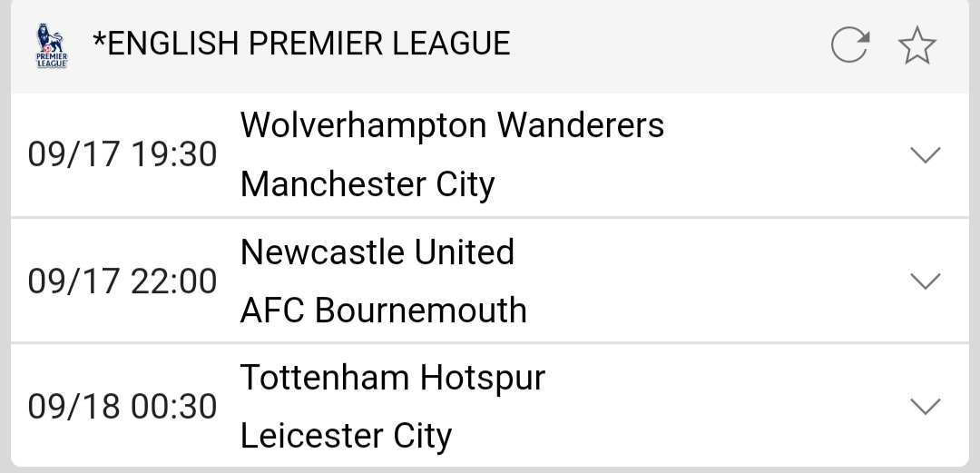Choose the Tottenham Hotspur team name

392,377
